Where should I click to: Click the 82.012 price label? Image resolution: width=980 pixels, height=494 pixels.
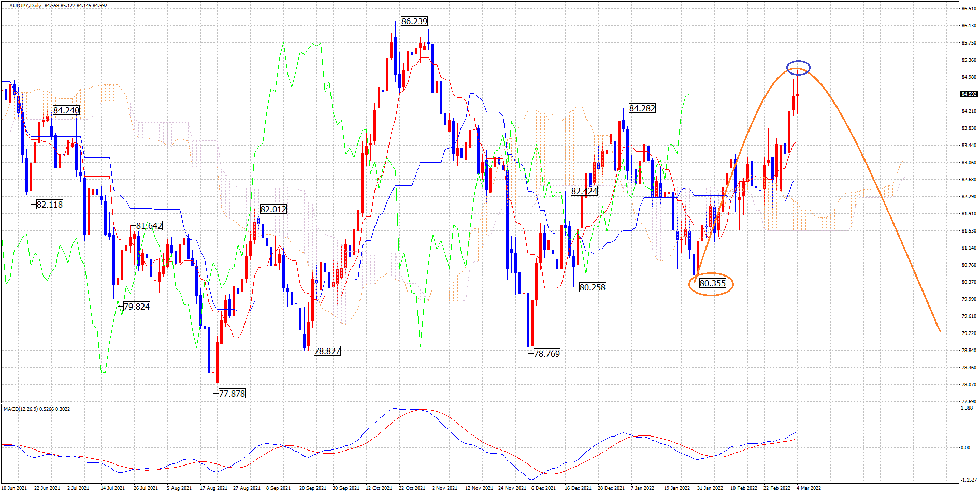(273, 209)
